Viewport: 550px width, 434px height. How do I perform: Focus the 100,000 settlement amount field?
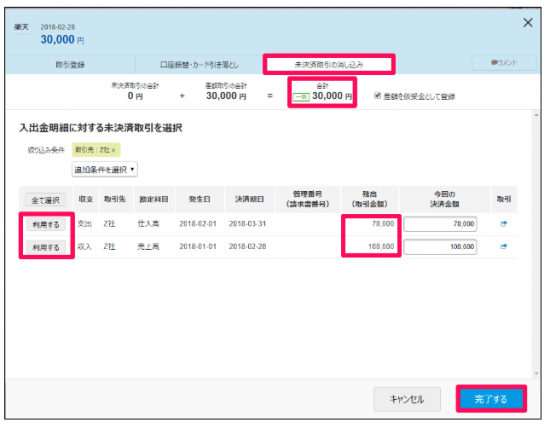[x=440, y=247]
